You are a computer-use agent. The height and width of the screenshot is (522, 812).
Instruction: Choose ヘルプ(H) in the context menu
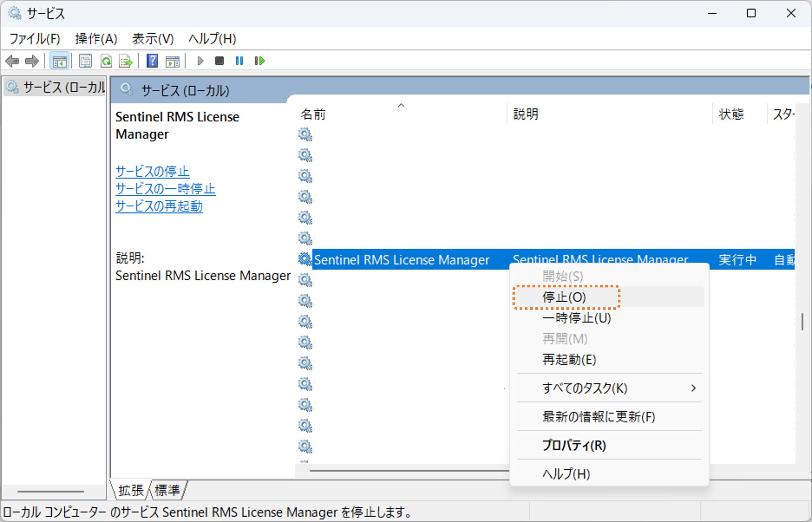tap(609, 473)
